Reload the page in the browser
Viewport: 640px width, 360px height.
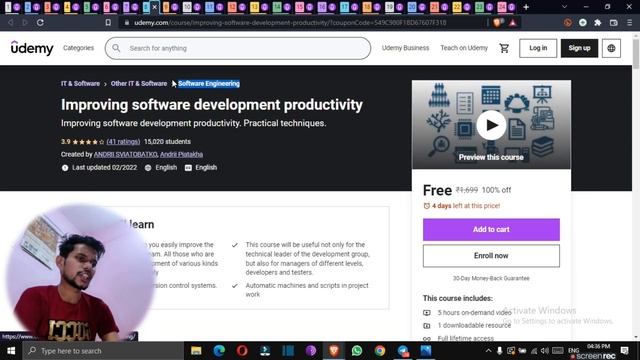pyautogui.click(x=40, y=22)
